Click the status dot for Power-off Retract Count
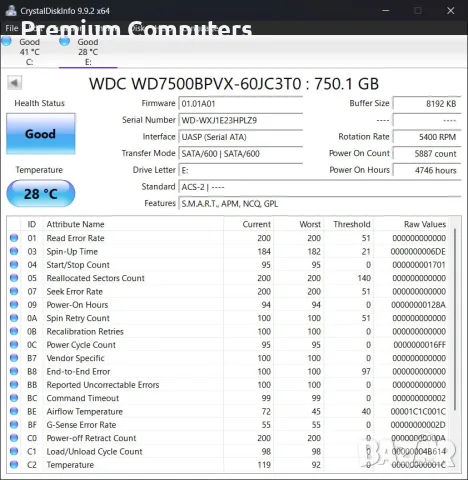 (14, 438)
